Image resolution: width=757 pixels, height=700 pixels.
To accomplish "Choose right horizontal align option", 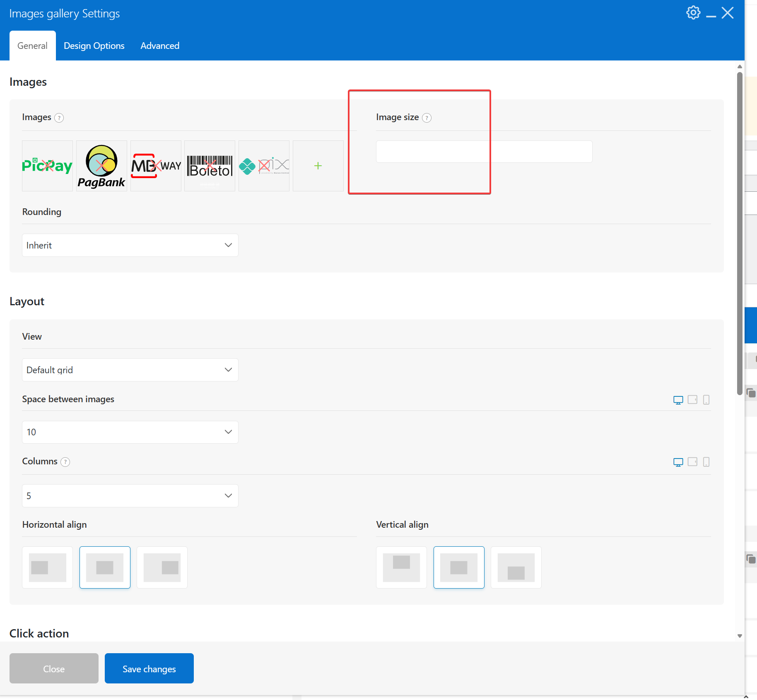I will click(x=162, y=567).
